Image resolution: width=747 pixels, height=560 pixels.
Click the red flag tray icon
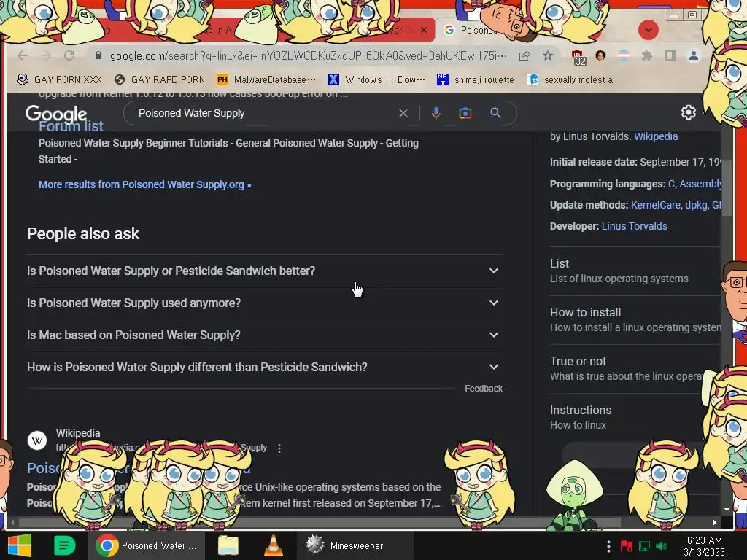(x=626, y=546)
